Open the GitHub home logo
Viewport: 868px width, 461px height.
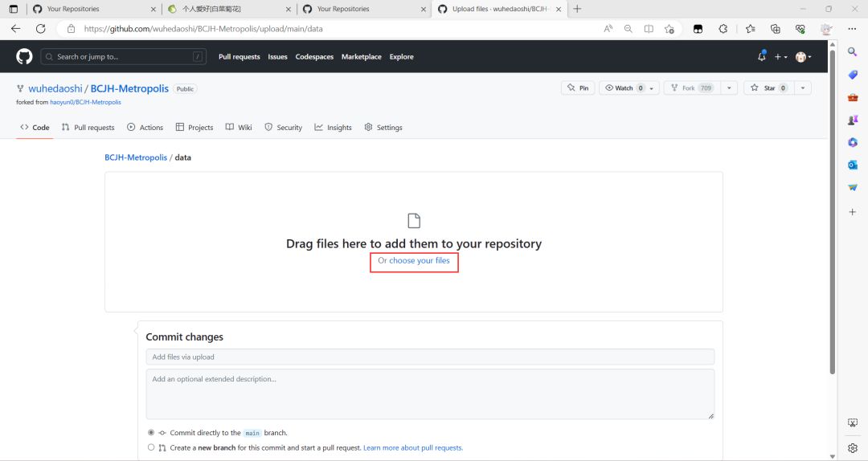coord(24,56)
